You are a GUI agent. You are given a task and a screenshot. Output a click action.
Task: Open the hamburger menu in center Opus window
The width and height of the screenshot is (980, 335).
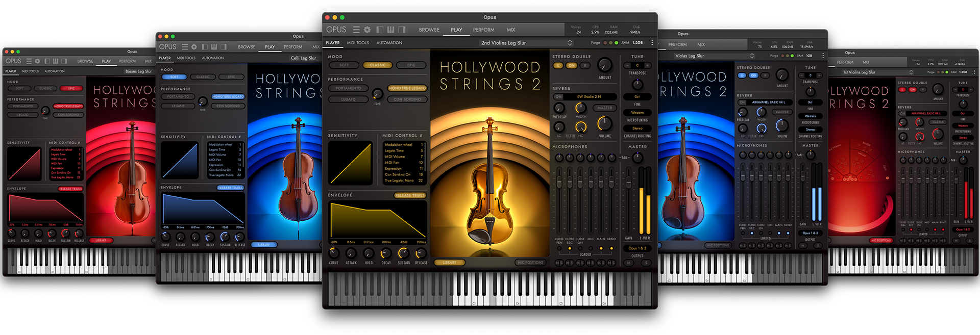pos(356,30)
